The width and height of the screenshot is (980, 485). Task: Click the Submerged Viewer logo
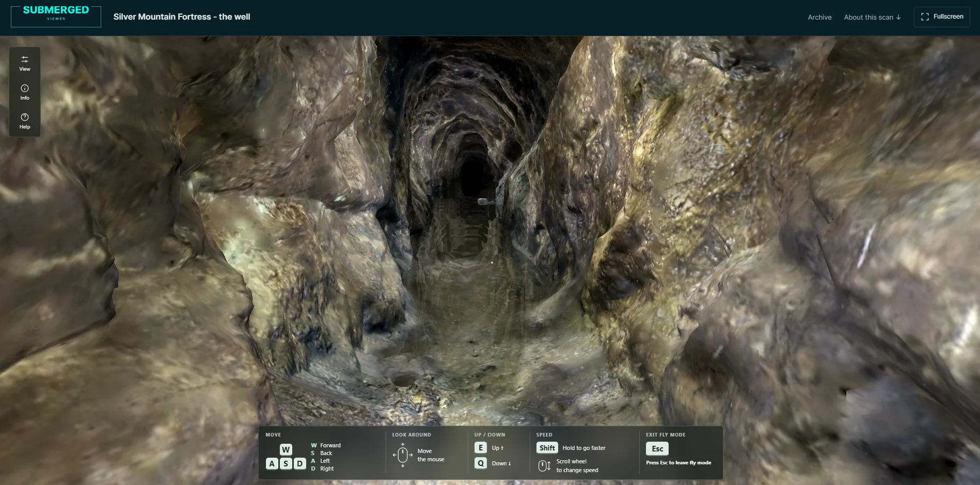click(56, 17)
